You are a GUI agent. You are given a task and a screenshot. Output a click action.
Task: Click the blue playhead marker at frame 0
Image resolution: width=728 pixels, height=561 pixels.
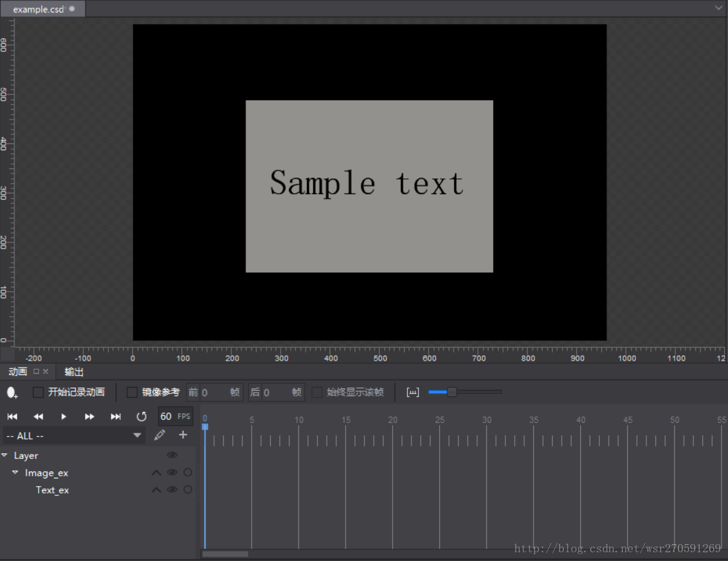(x=205, y=426)
